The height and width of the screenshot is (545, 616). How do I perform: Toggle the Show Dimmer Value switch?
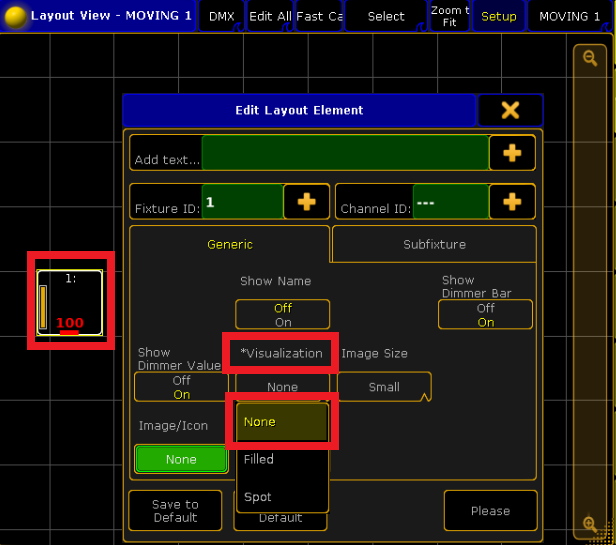(x=181, y=387)
